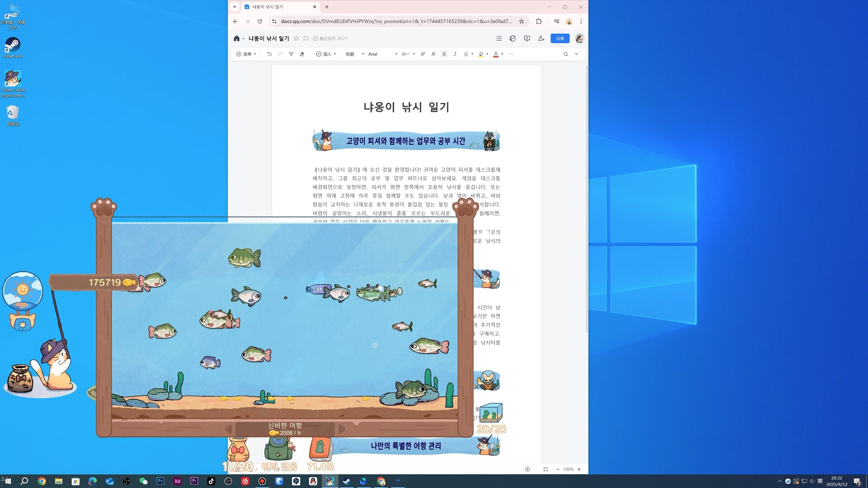The height and width of the screenshot is (488, 868).
Task: Select the format painter tool
Action: 291,54
